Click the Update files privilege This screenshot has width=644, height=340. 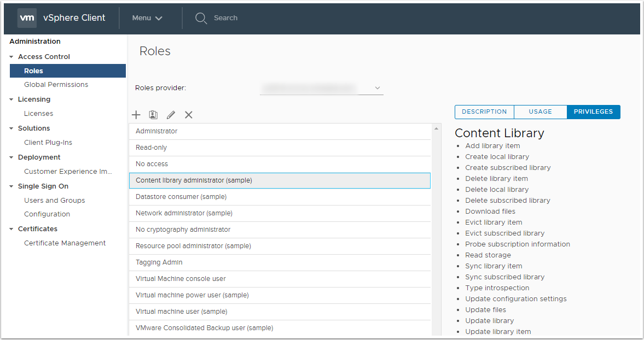pyautogui.click(x=485, y=310)
